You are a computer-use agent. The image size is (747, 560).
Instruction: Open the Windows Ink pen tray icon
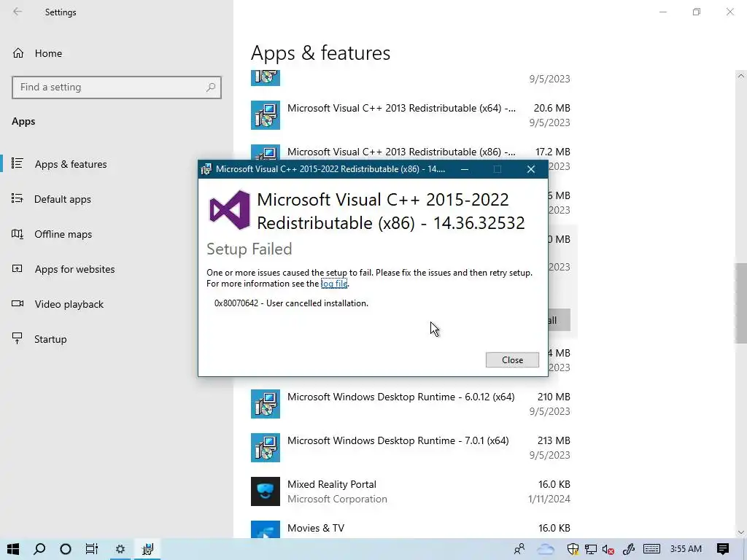pyautogui.click(x=628, y=549)
